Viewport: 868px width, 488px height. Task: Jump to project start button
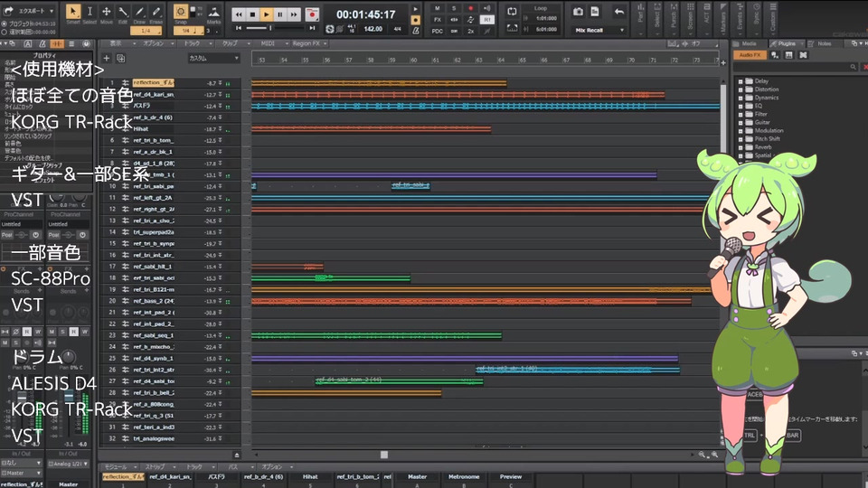click(x=239, y=28)
